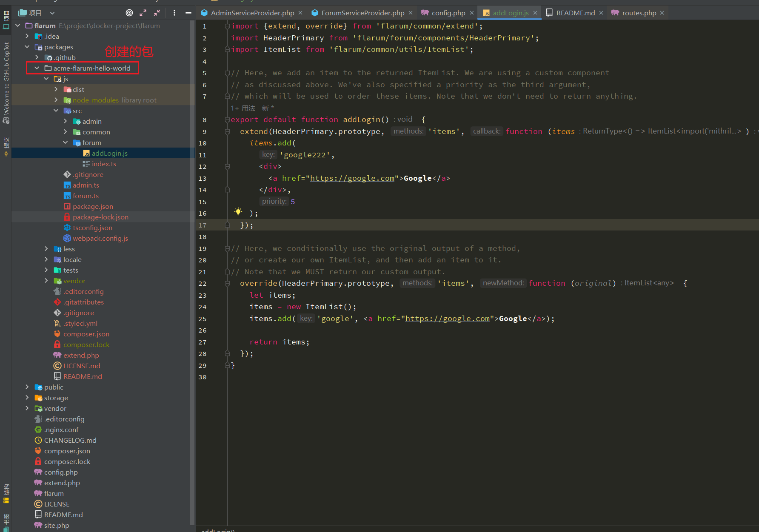Expand the .github folder

(x=37, y=57)
